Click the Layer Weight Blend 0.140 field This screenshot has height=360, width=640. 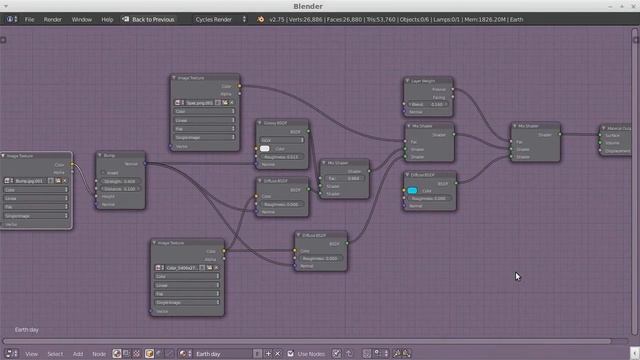click(x=428, y=104)
